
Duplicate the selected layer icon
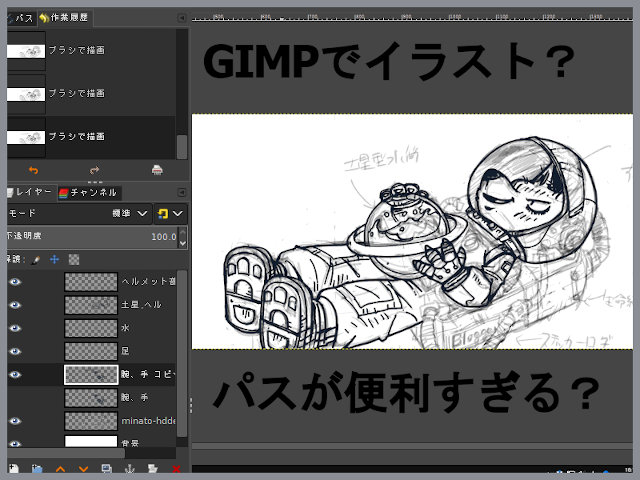[x=107, y=469]
